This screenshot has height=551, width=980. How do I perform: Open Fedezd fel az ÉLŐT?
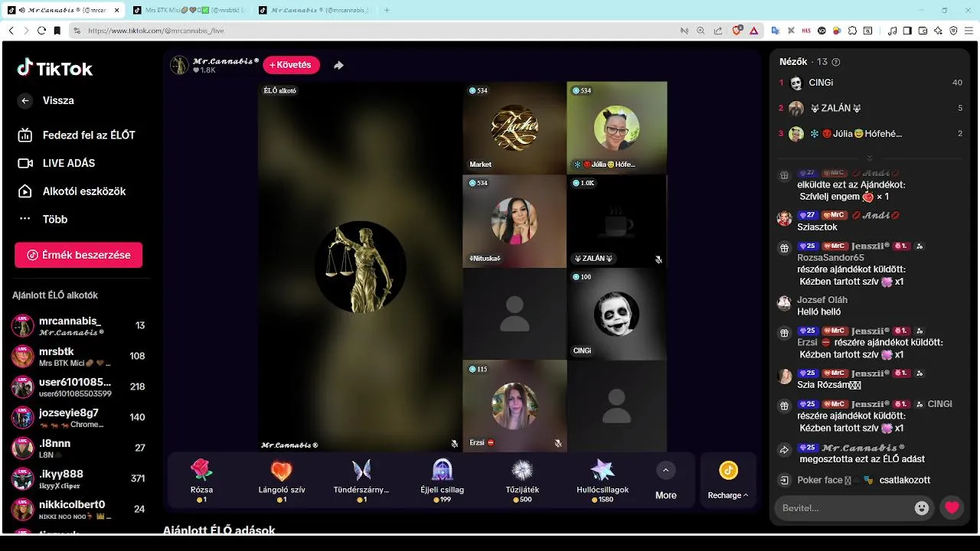coord(76,135)
